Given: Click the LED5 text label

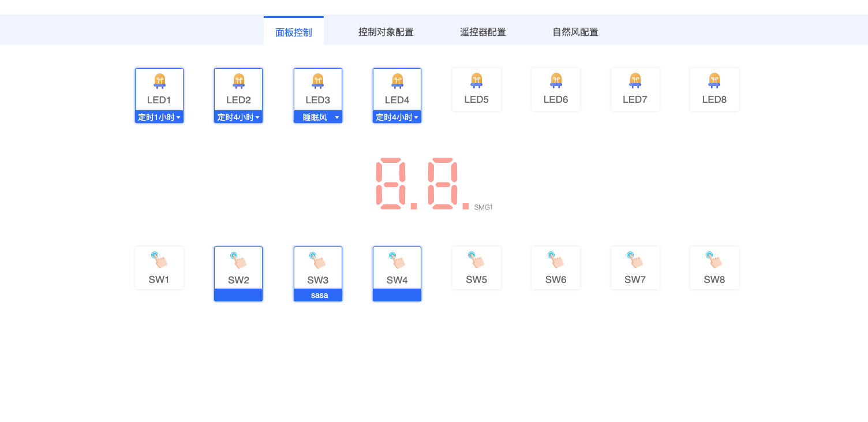Looking at the screenshot, I should point(477,99).
